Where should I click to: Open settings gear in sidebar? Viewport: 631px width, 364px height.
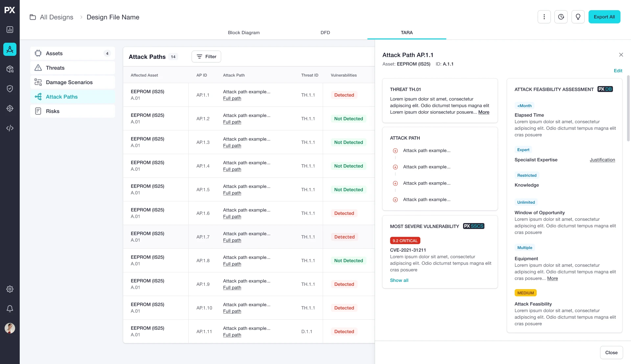[x=10, y=289]
